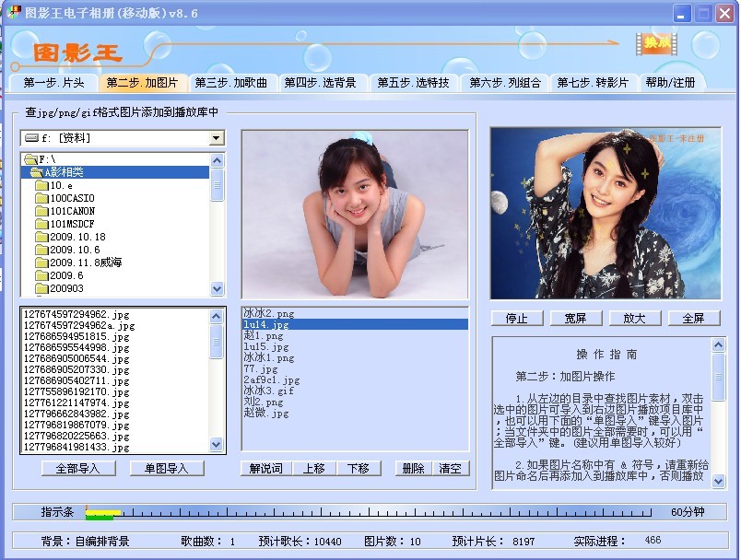Open the 2009.6 folder
Image resolution: width=741 pixels, height=560 pixels.
point(60,275)
